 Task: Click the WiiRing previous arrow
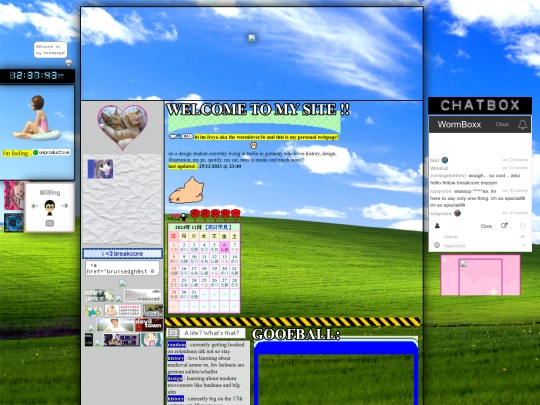coord(34,206)
